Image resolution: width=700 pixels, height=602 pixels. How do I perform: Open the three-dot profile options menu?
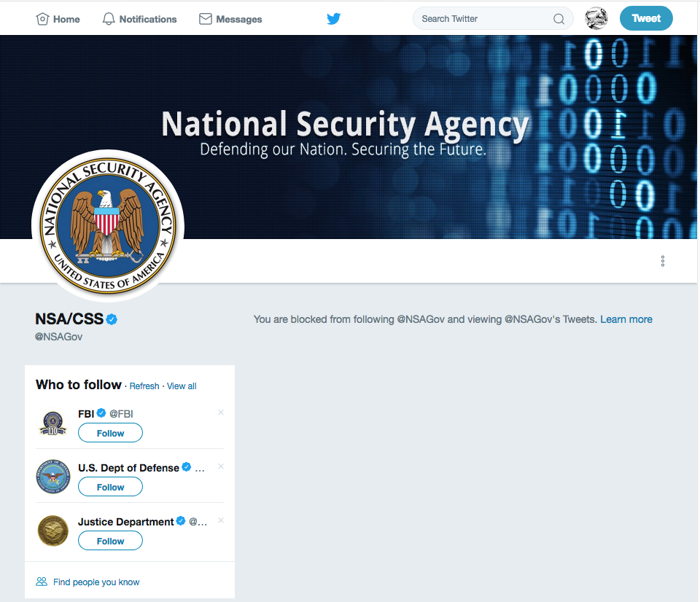tap(662, 261)
